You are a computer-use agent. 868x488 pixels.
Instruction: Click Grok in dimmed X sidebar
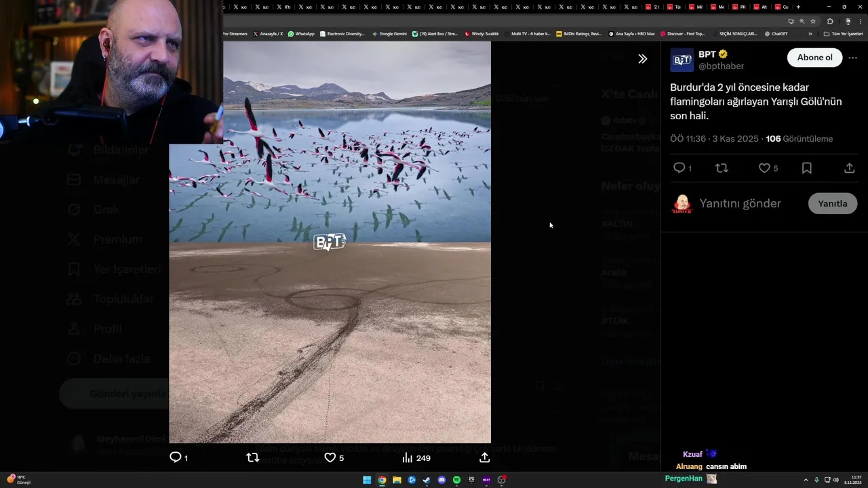click(x=106, y=209)
